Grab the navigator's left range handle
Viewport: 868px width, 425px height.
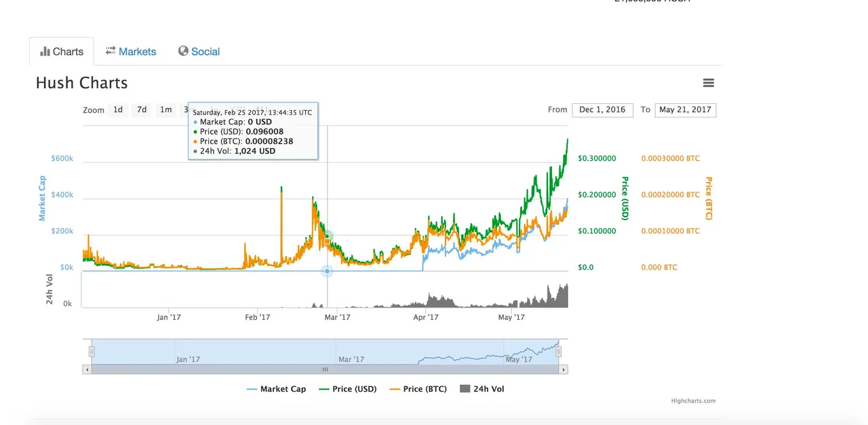pos(92,351)
